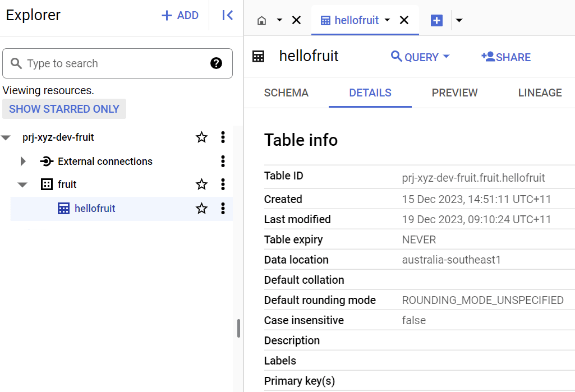The width and height of the screenshot is (575, 392).
Task: Close the home tab
Action: (296, 20)
